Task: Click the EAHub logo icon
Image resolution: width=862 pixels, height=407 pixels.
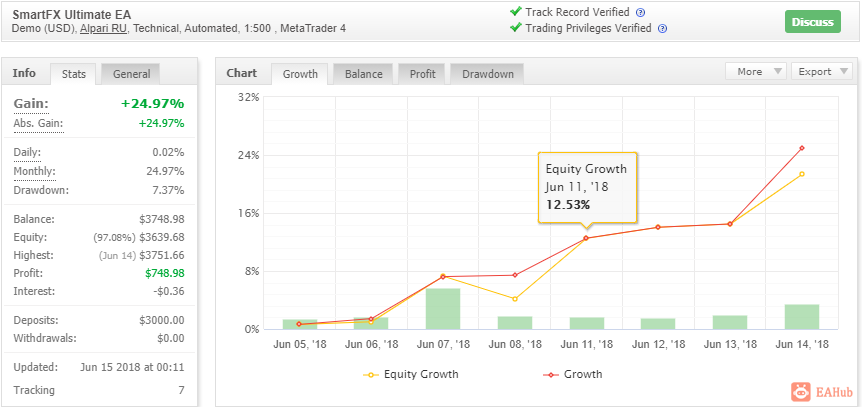Action: click(x=802, y=392)
